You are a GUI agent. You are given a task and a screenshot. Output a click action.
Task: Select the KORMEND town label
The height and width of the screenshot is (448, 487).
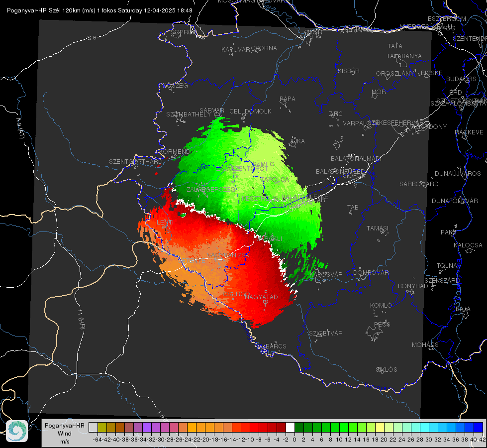(174, 152)
